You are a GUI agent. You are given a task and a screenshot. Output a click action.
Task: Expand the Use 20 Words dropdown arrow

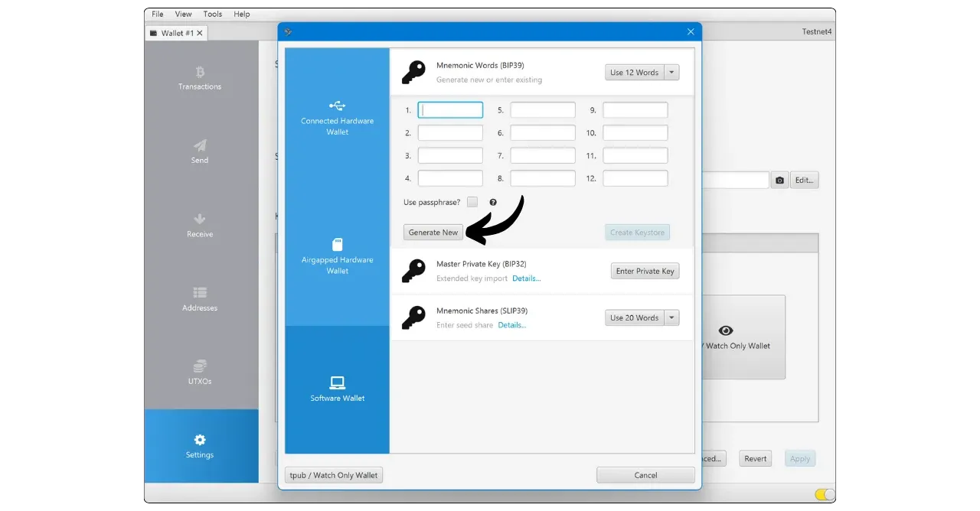coord(671,318)
